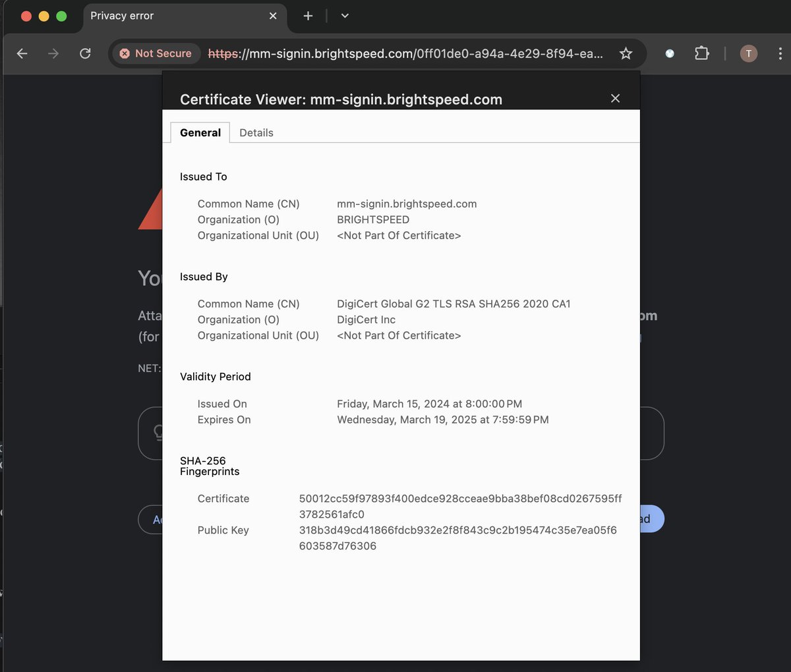The width and height of the screenshot is (791, 672).
Task: Bookmark this page with the star icon
Action: pos(626,53)
